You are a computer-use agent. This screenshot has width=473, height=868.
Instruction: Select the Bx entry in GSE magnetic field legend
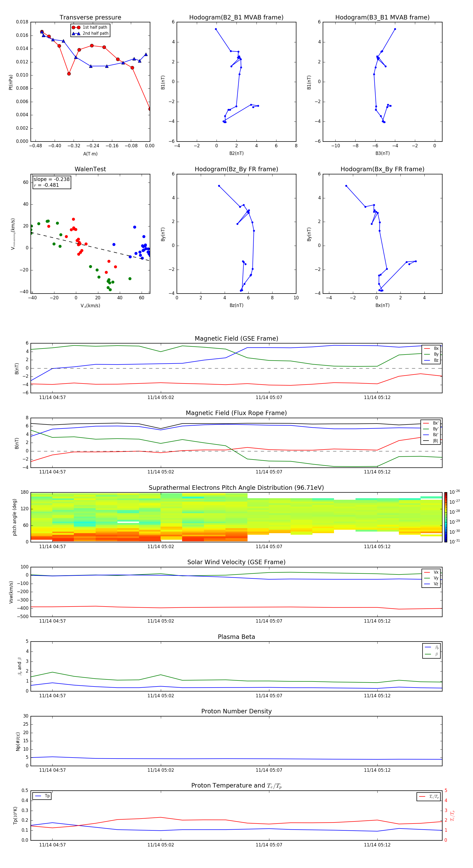(431, 349)
